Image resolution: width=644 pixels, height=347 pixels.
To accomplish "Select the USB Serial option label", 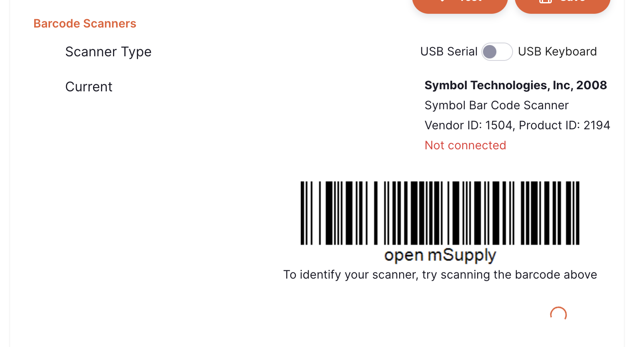I will coord(448,52).
